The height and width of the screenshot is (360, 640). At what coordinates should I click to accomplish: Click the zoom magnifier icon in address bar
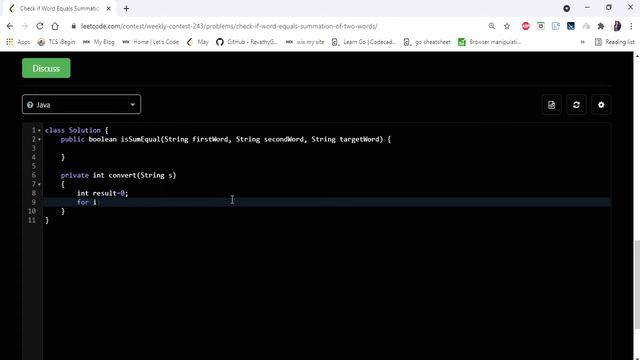tap(492, 26)
